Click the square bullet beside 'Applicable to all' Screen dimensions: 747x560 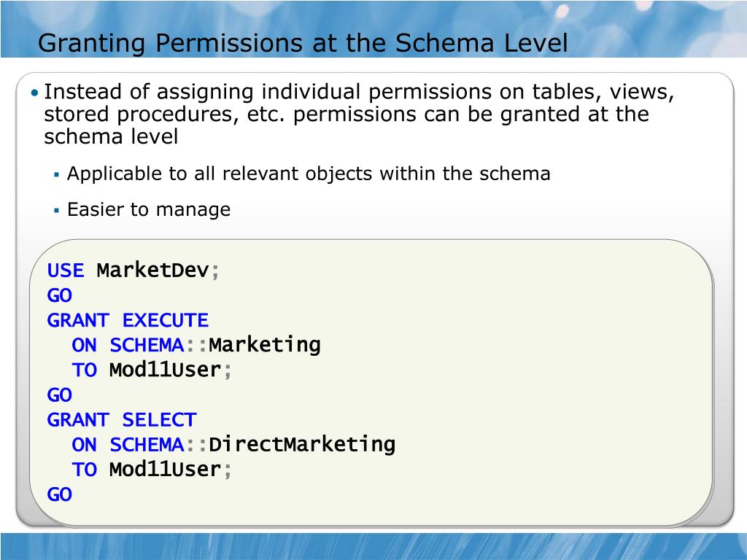[x=57, y=175]
